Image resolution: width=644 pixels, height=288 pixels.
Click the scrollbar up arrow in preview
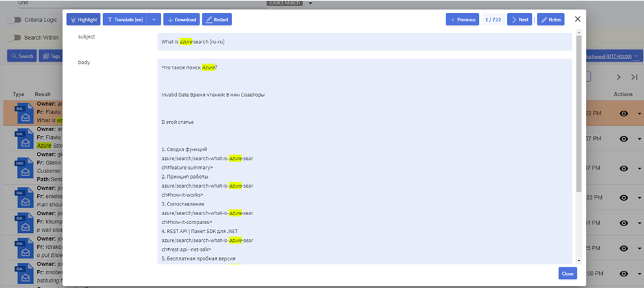point(579,32)
